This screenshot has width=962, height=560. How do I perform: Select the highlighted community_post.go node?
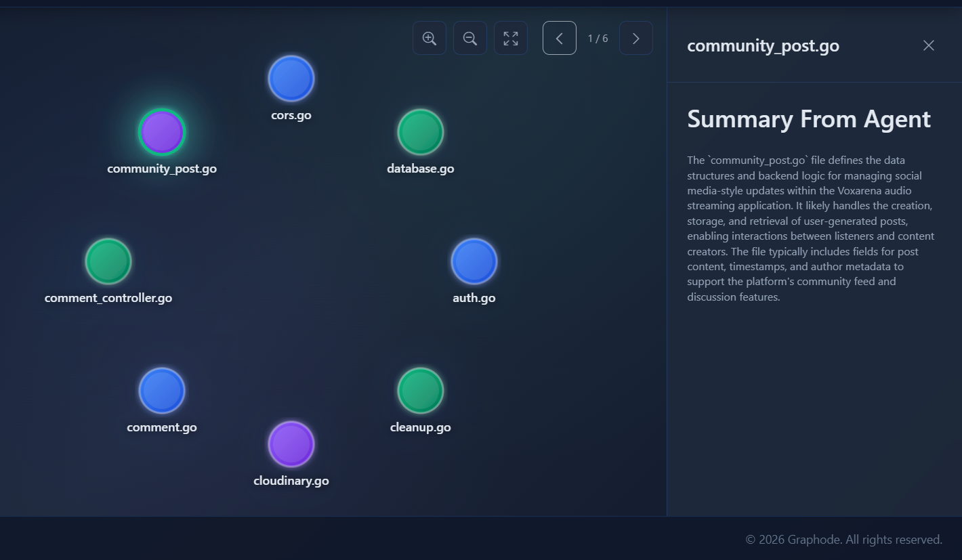[161, 132]
